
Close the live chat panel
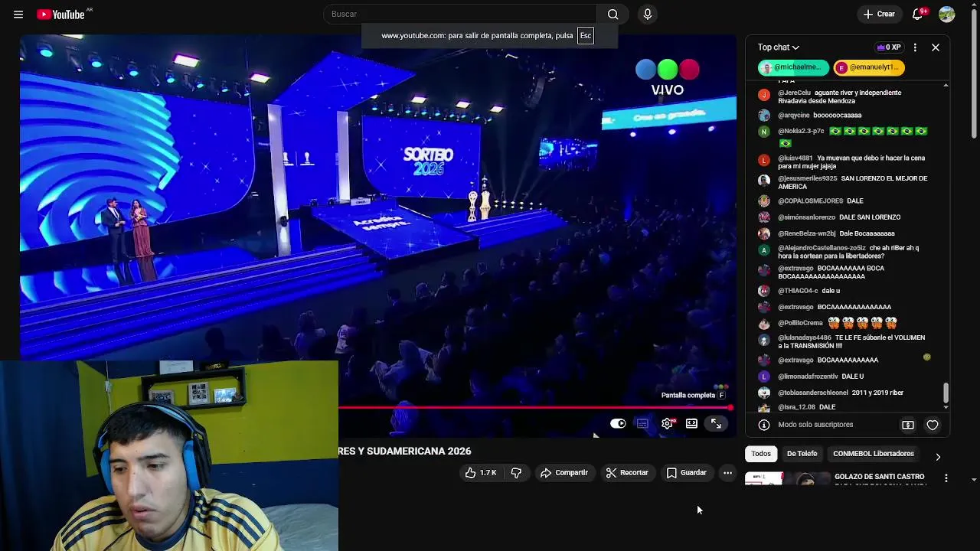pyautogui.click(x=936, y=47)
